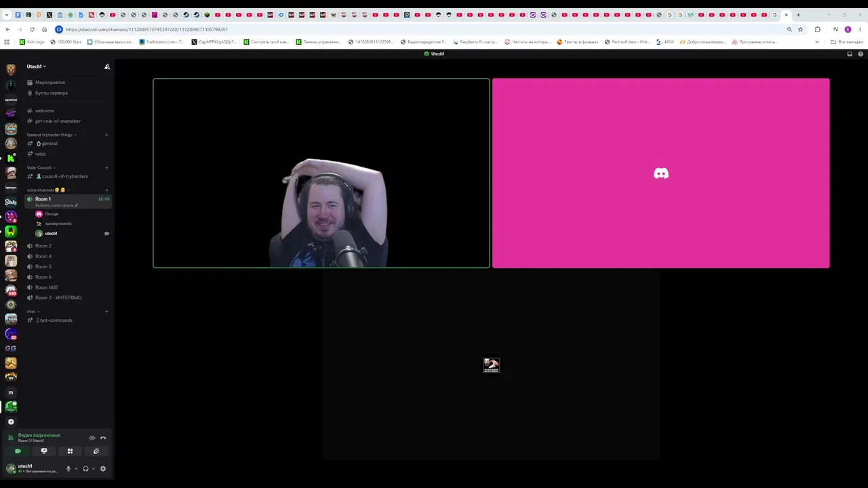
Task: Open the Stake server in the sidebar
Action: coord(11,202)
